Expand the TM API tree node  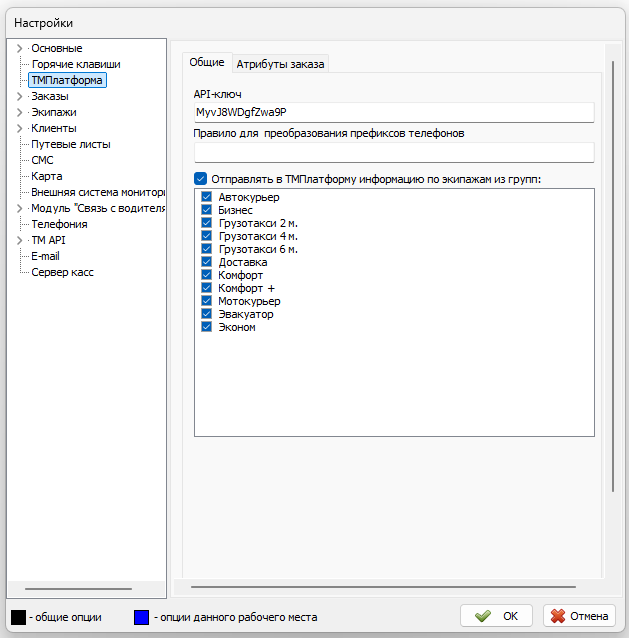[19, 240]
